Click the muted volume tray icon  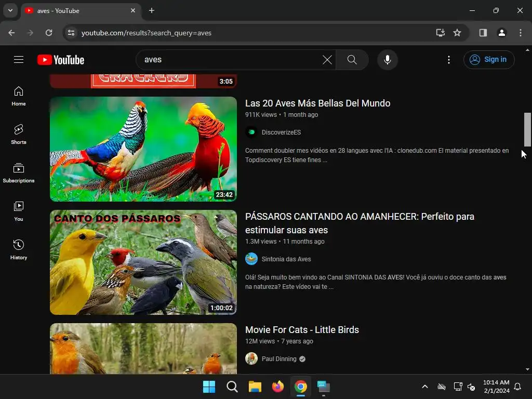tap(471, 387)
